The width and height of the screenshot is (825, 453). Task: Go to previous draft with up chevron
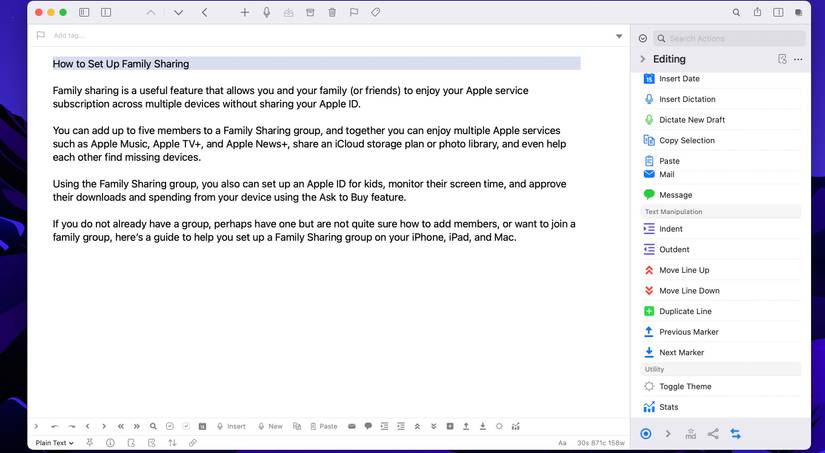point(151,13)
